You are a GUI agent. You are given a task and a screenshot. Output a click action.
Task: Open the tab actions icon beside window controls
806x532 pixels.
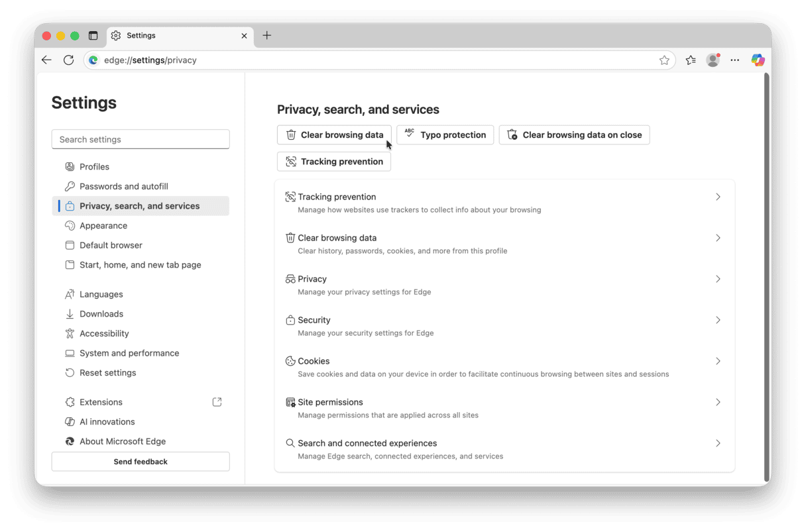(93, 36)
